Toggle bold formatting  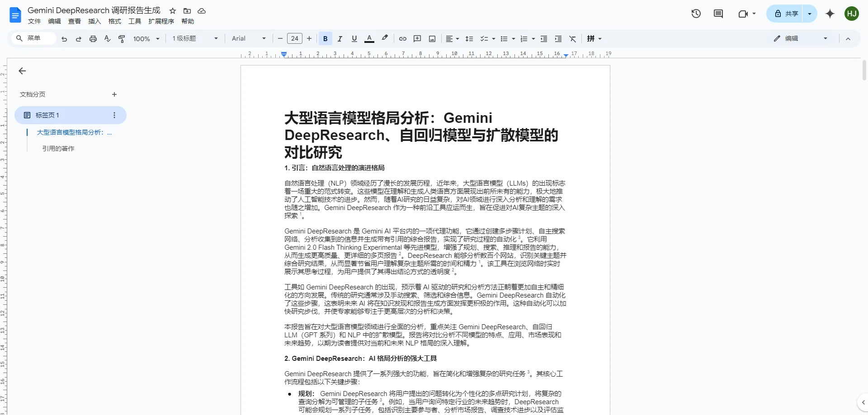click(325, 39)
